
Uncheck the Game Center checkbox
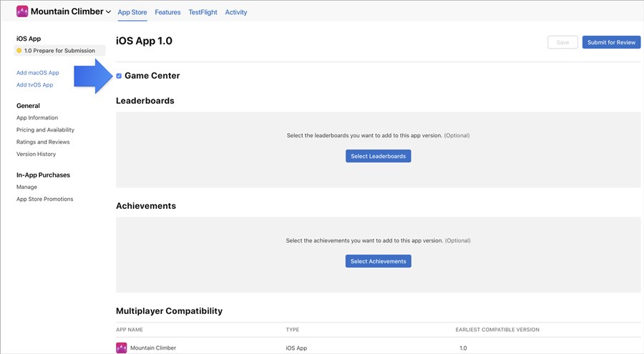(x=119, y=76)
